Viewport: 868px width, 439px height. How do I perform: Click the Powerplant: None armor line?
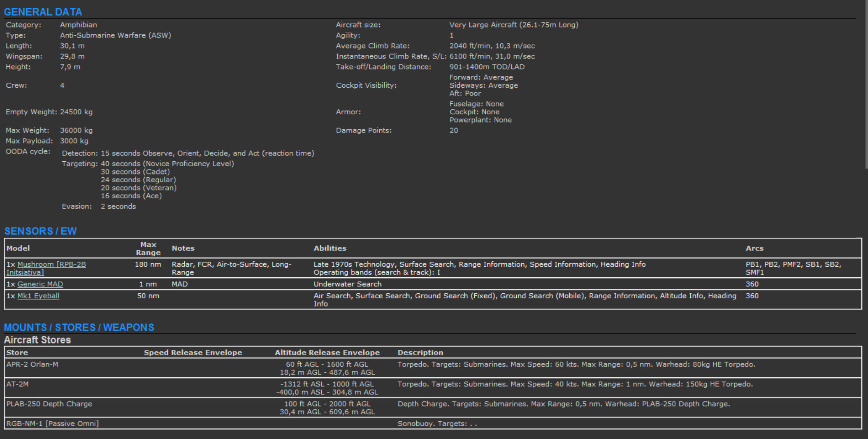(480, 120)
